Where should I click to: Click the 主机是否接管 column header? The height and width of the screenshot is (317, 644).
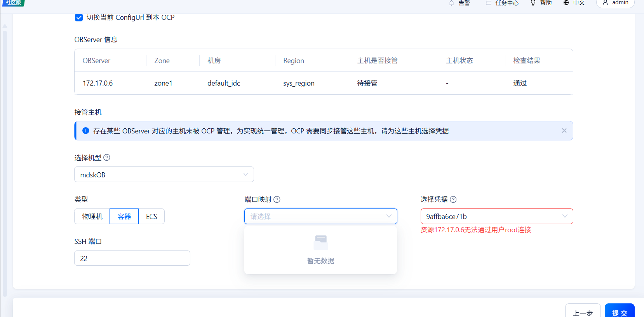[x=378, y=61]
